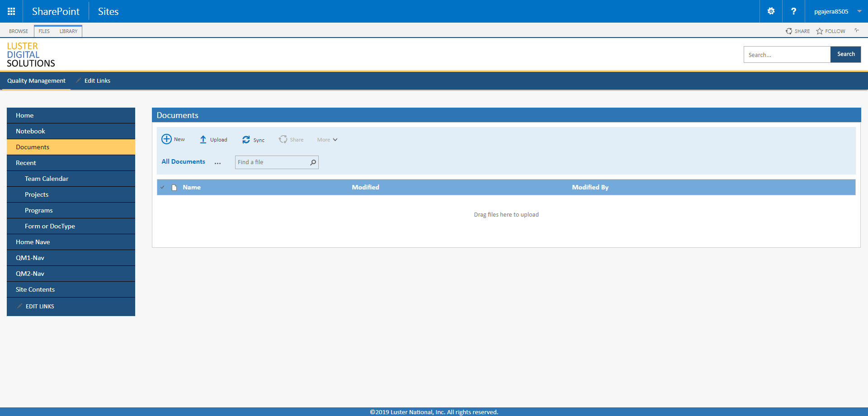Open QM2-Nav in the sidebar
Image resolution: width=868 pixels, height=416 pixels.
71,274
